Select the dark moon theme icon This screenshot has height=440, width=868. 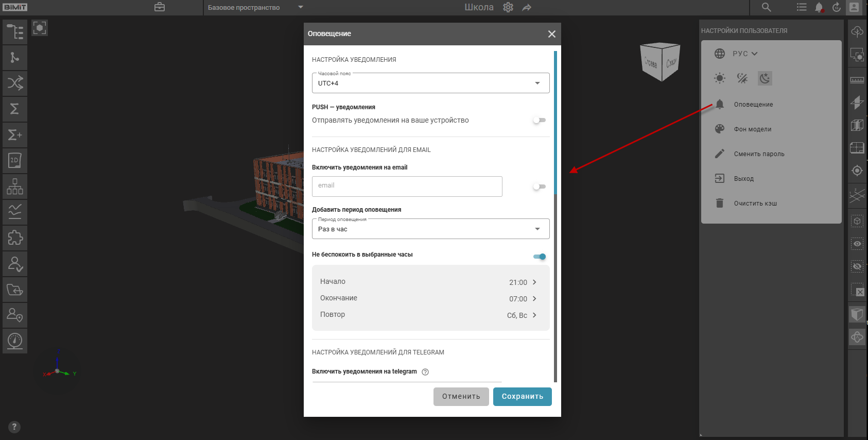[x=765, y=78]
